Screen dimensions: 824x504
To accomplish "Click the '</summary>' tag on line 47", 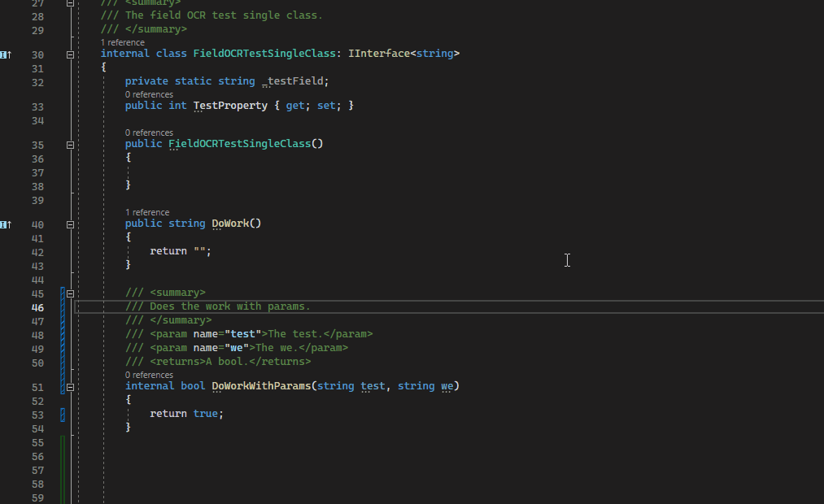I will coord(181,320).
